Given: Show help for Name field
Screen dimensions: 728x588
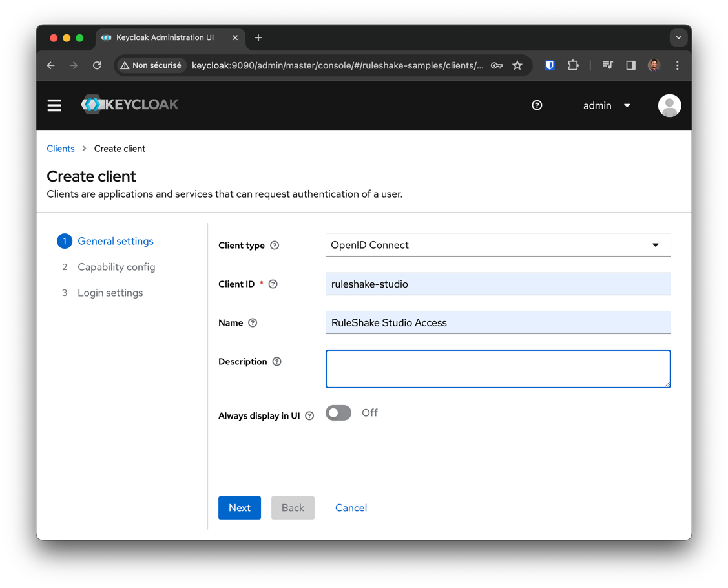Looking at the screenshot, I should (253, 323).
